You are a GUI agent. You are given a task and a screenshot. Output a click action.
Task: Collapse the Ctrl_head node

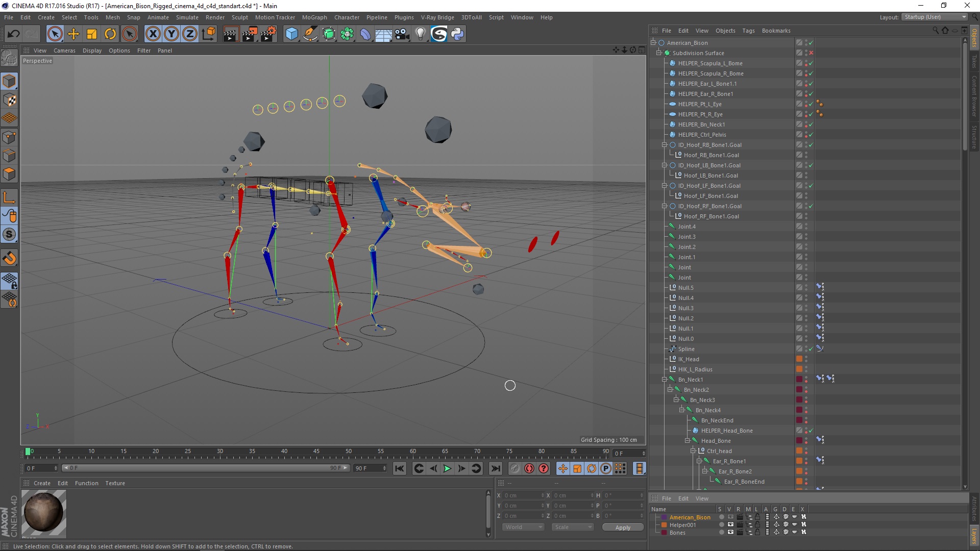tap(693, 451)
